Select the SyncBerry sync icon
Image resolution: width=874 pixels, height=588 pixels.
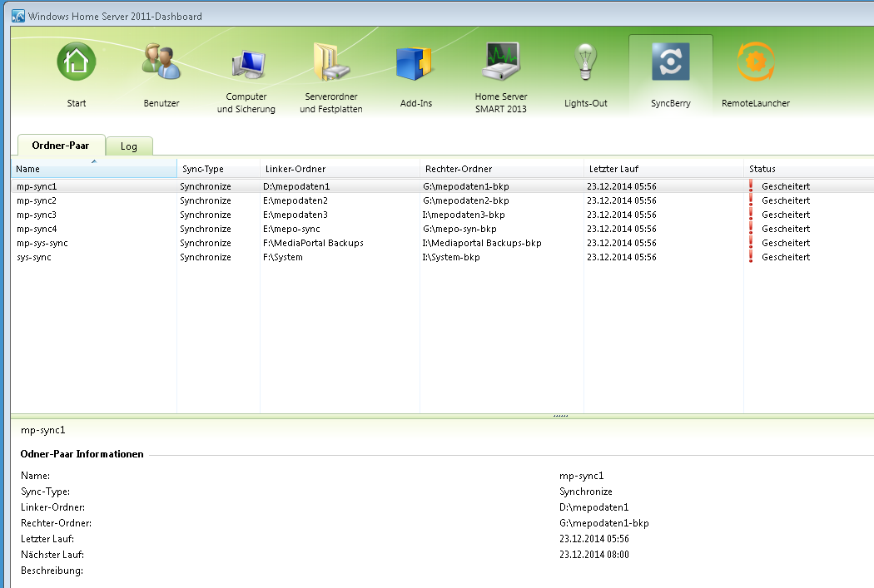coord(671,62)
